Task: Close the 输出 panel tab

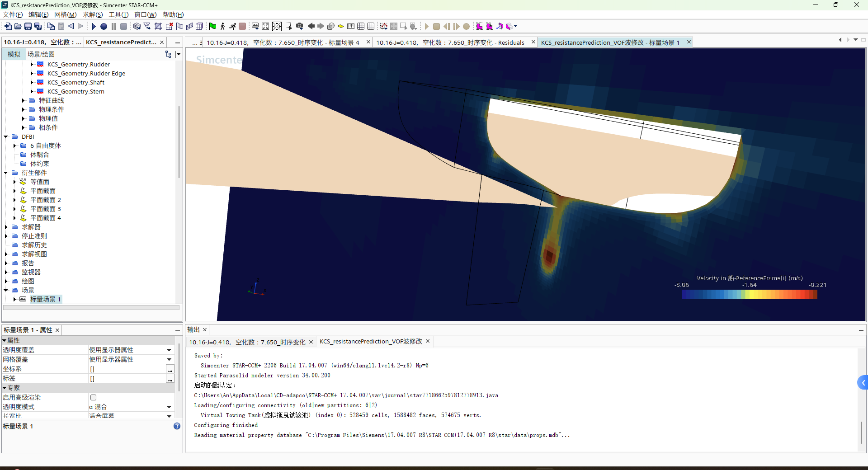Action: pyautogui.click(x=205, y=330)
